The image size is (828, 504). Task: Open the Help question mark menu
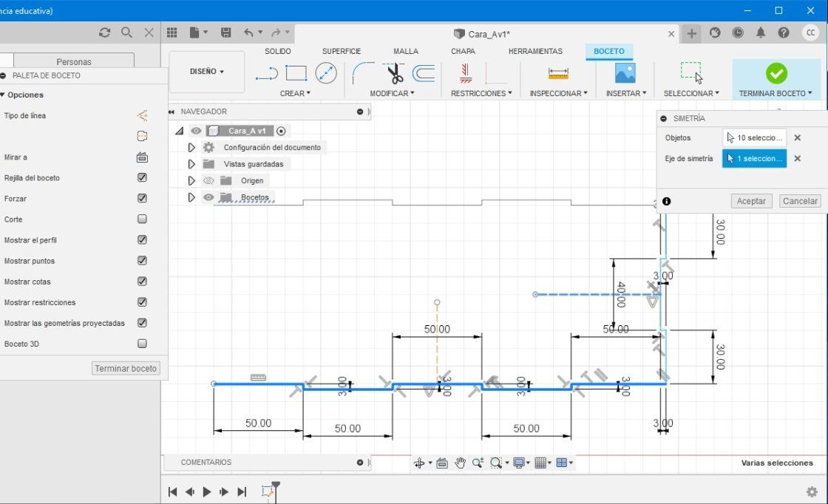(x=784, y=33)
